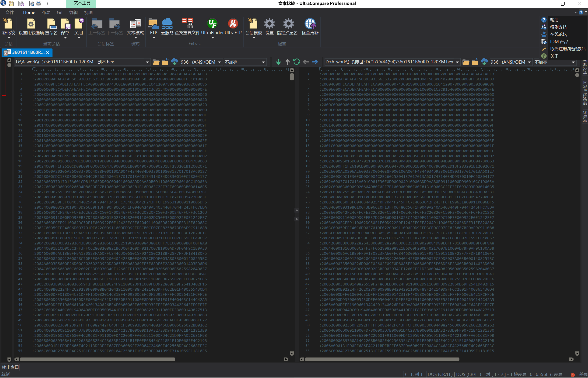588x378 pixels.
Task: Switch to the 布局 ribbon tab
Action: (46, 12)
